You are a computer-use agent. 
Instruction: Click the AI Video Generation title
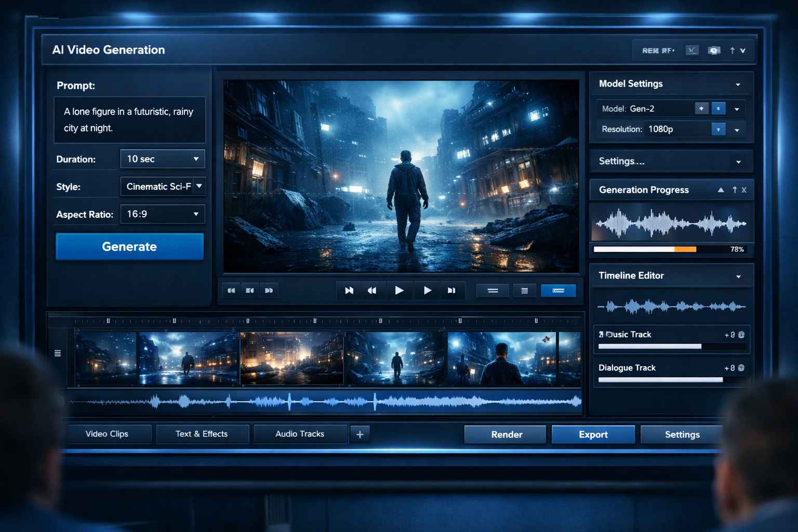point(109,50)
